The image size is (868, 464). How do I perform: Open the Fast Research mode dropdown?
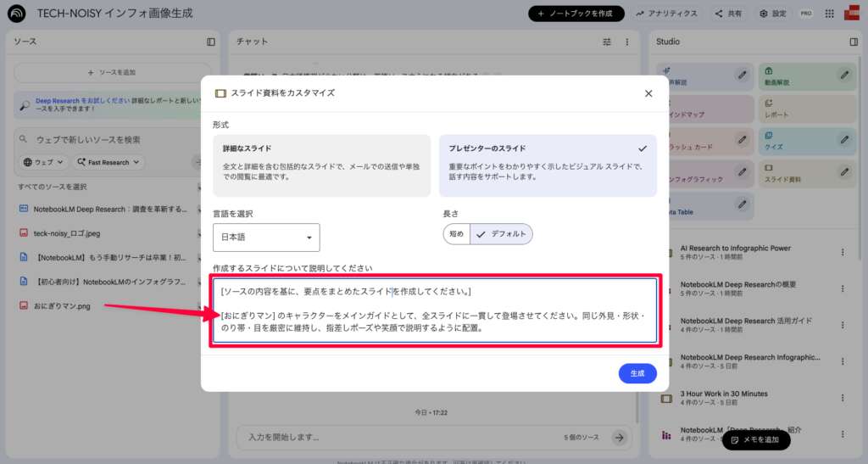tap(108, 162)
